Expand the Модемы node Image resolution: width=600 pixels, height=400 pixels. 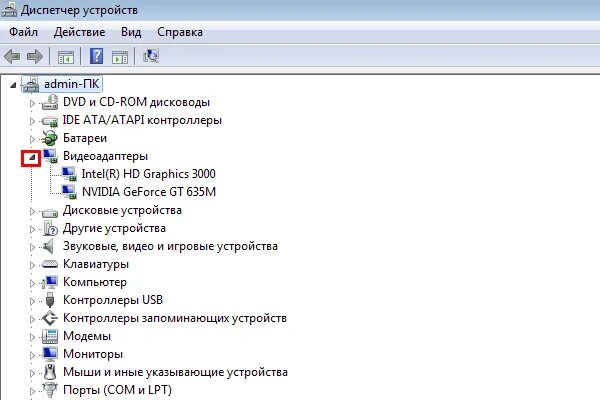click(32, 337)
